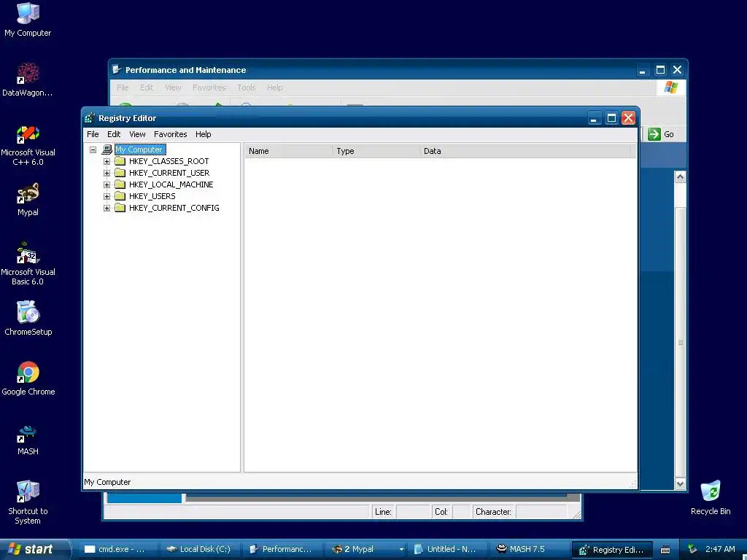Click the My Computer root node icon
The height and width of the screenshot is (560, 747).
[x=107, y=149]
